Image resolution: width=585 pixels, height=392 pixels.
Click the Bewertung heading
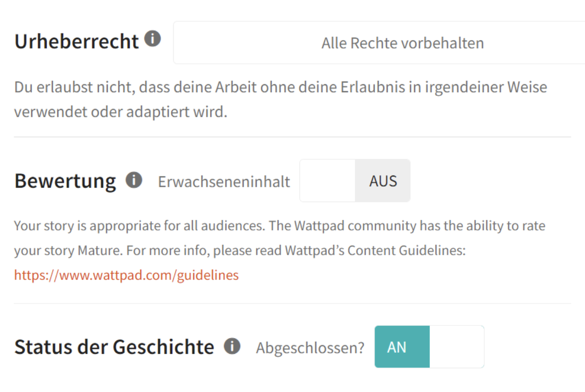click(x=65, y=181)
